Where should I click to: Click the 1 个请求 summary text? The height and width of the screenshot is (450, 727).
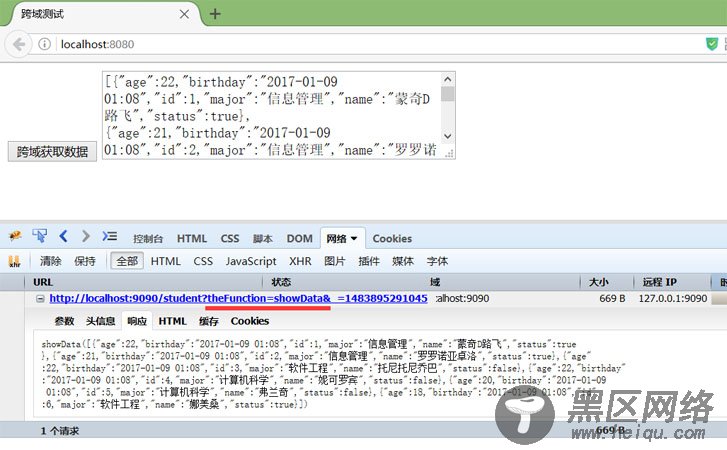pos(60,431)
